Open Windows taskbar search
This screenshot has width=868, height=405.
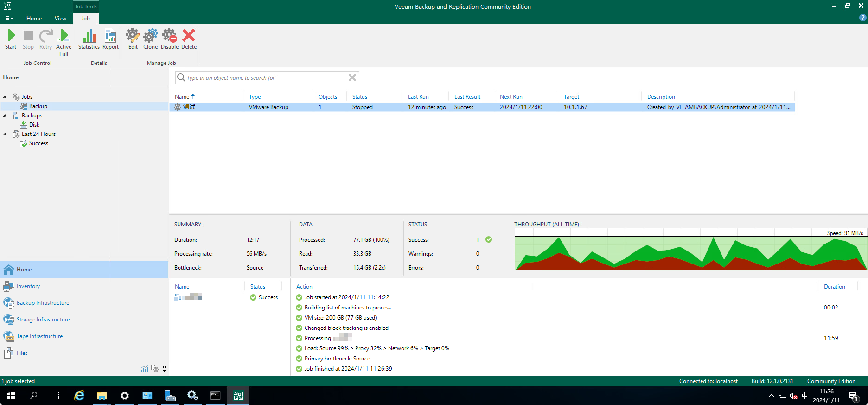(33, 396)
